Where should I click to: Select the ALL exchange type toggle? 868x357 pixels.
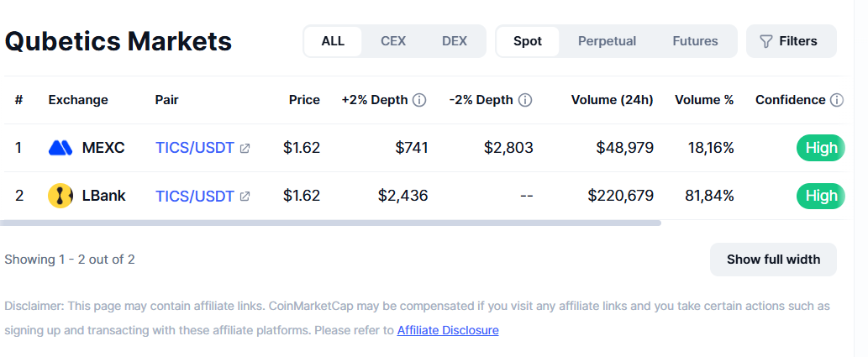click(x=333, y=41)
